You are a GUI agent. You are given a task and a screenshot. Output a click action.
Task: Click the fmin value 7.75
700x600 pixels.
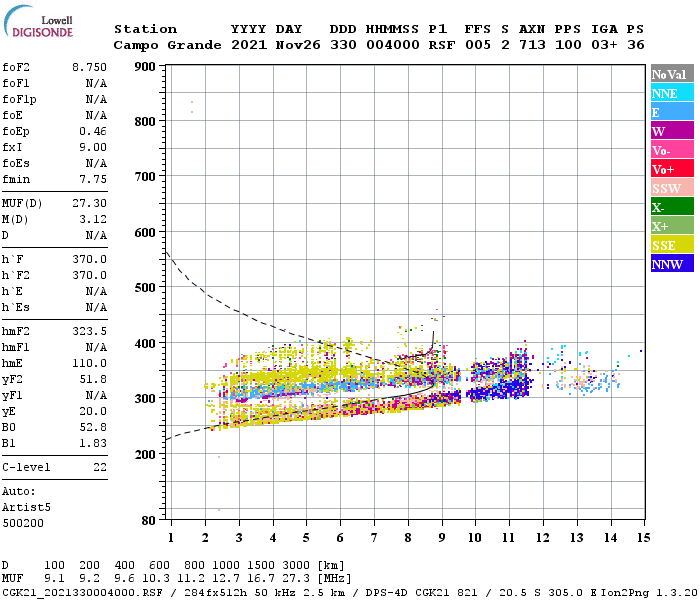coord(93,179)
